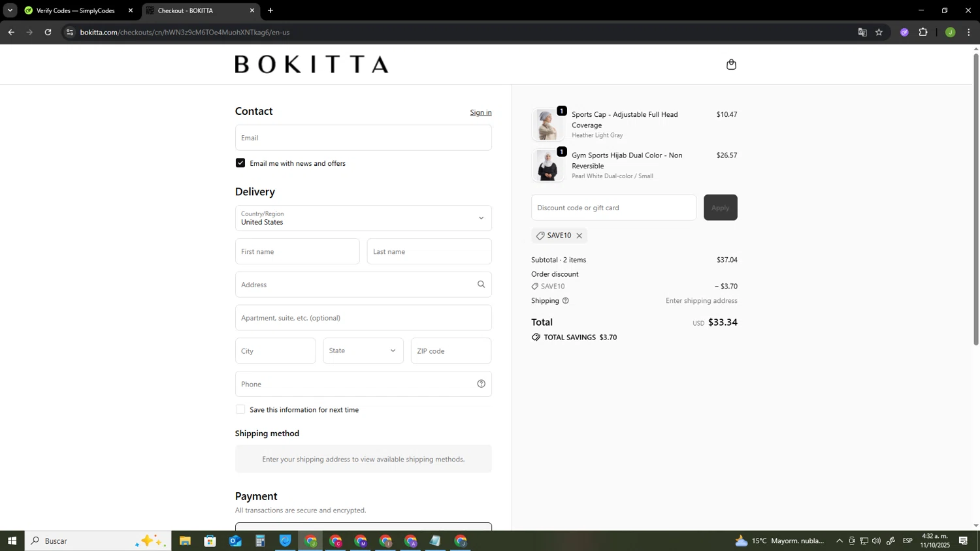Click the ZIP code field
The width and height of the screenshot is (980, 551).
pos(451,351)
